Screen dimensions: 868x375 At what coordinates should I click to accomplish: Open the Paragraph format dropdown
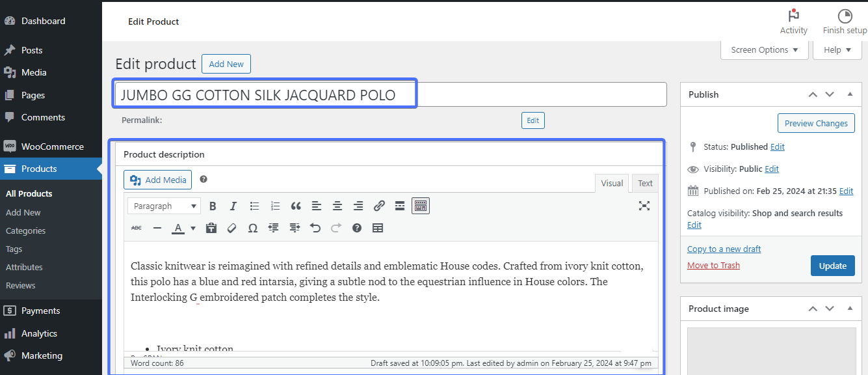click(x=164, y=206)
